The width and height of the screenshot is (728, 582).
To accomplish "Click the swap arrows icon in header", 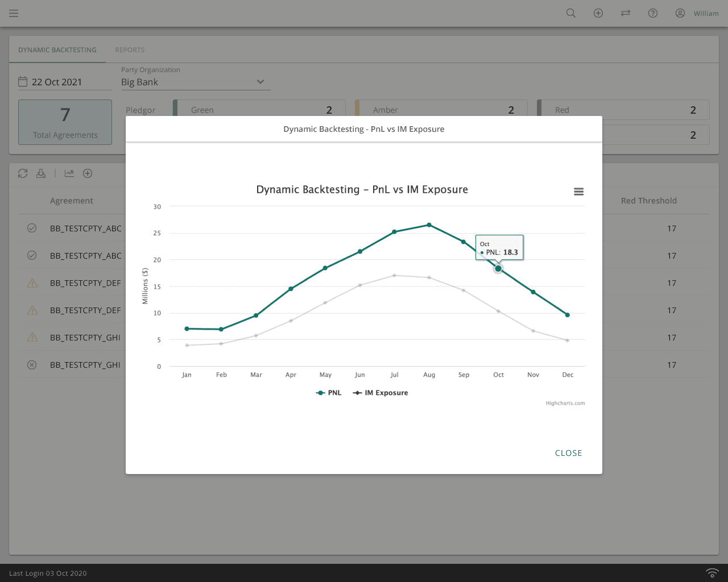I will click(x=626, y=13).
